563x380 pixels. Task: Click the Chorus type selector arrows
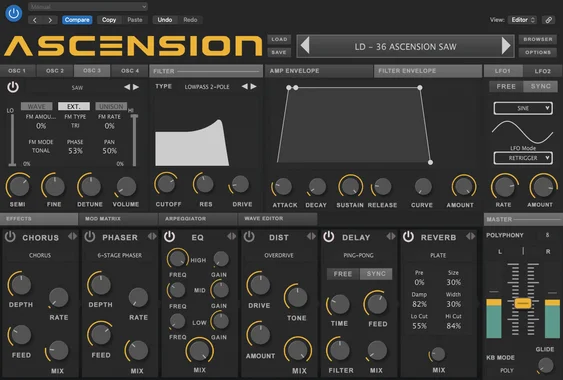tap(73, 236)
